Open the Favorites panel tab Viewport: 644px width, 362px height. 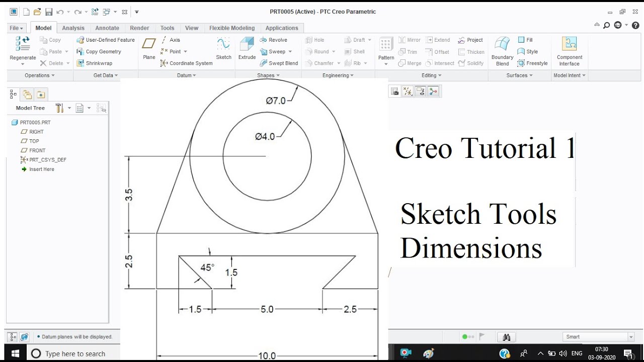coord(41,94)
